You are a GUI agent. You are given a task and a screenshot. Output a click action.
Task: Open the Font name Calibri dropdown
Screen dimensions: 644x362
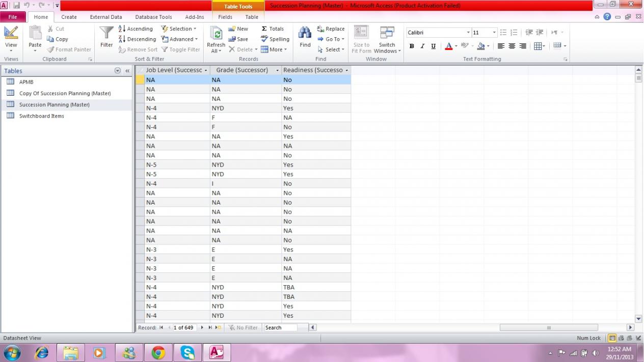pyautogui.click(x=468, y=33)
